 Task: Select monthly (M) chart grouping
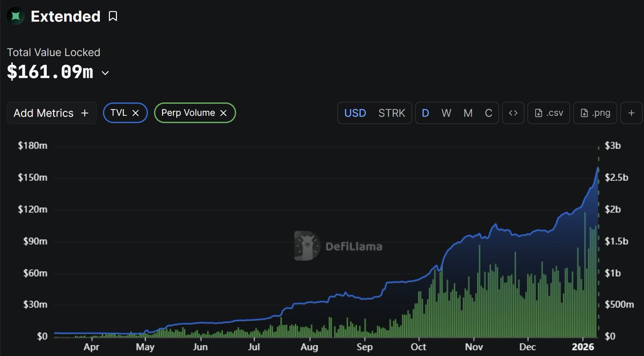click(468, 113)
